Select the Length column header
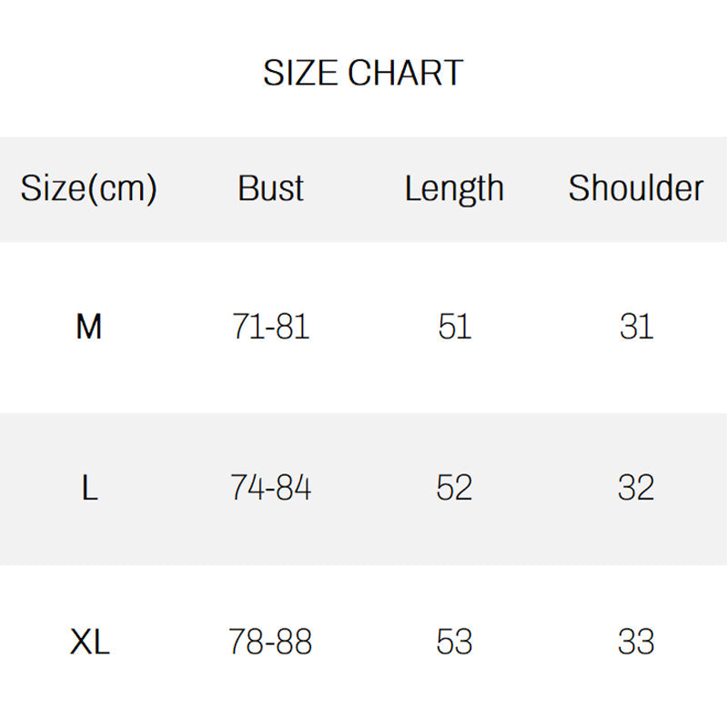The width and height of the screenshot is (728, 728). (454, 188)
